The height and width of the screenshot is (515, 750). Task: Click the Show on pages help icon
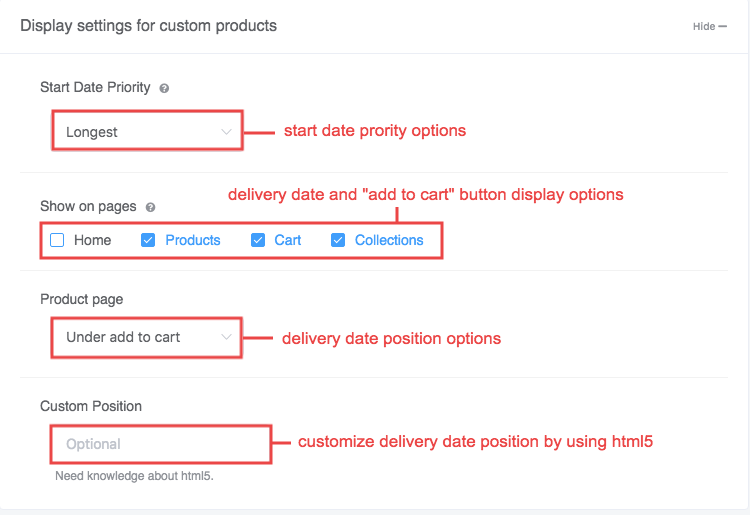(151, 207)
